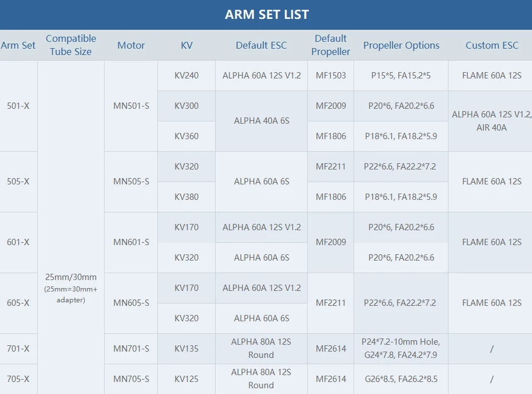
Task: Select the G26*8.5, FA26.2*8.5 propeller cell
Action: tap(401, 379)
